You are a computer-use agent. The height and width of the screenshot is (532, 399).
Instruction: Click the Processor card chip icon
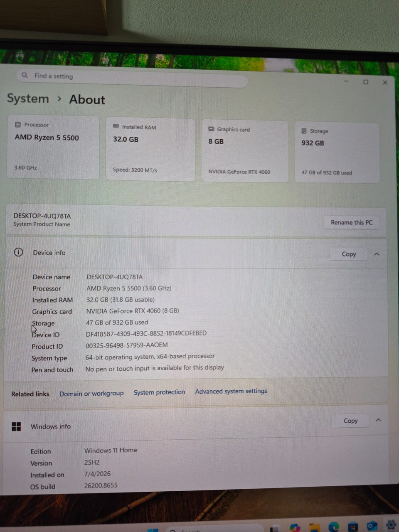[x=18, y=124]
